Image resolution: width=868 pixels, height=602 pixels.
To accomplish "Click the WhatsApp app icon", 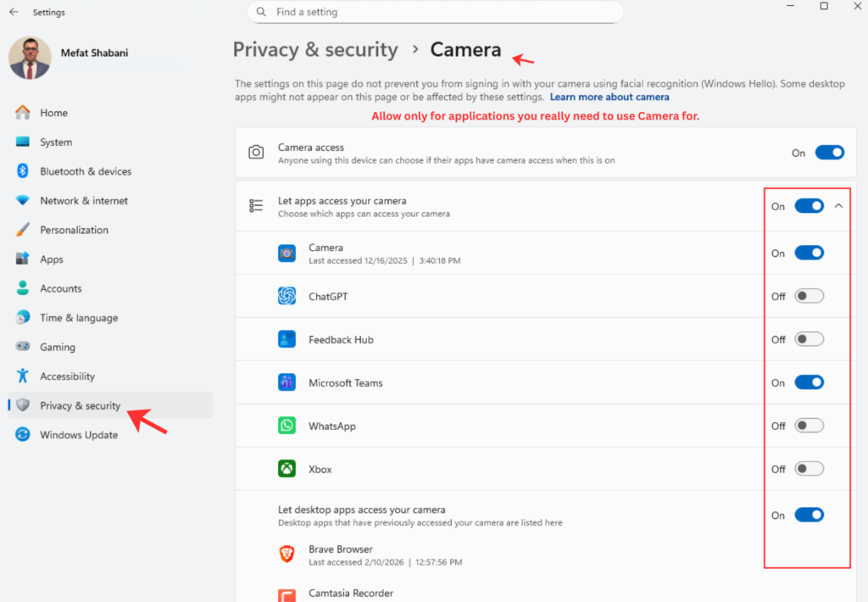I will tap(287, 426).
